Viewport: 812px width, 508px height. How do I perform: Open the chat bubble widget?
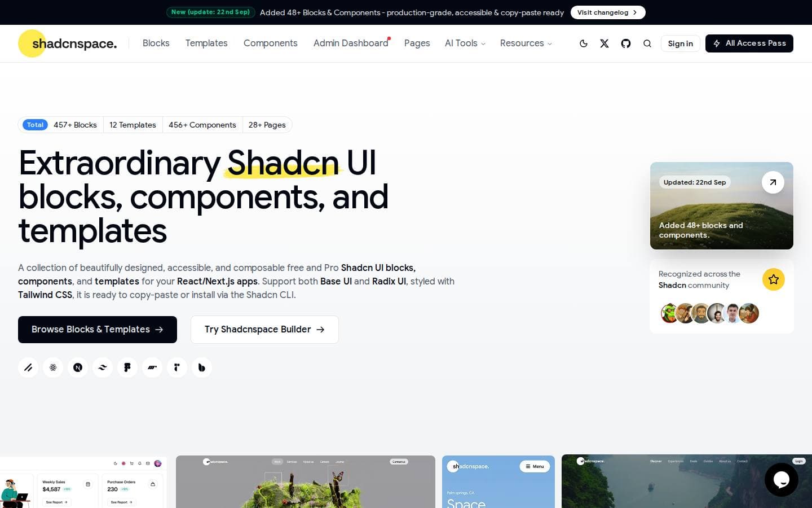(781, 480)
